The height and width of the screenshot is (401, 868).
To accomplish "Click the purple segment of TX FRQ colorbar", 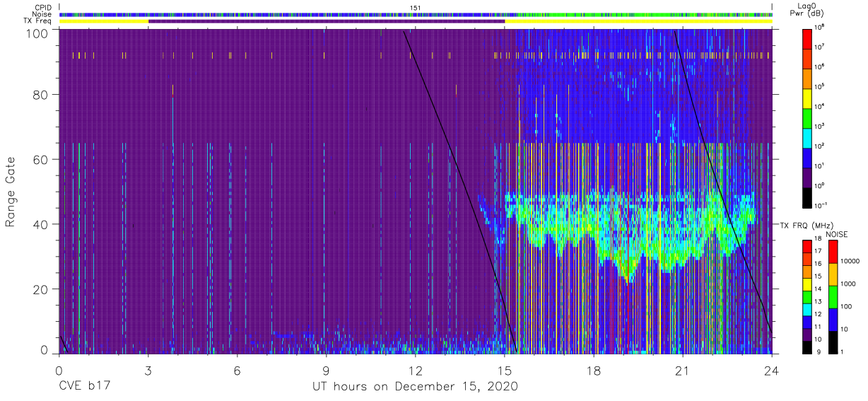I will pos(808,333).
